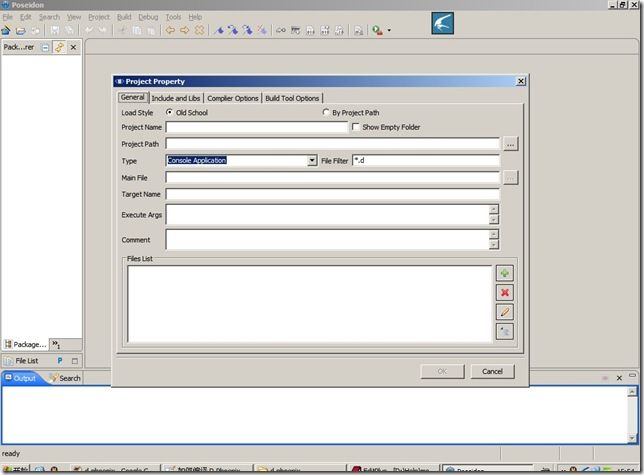
Task: Click the Open folder toolbar icon
Action: click(x=21, y=31)
